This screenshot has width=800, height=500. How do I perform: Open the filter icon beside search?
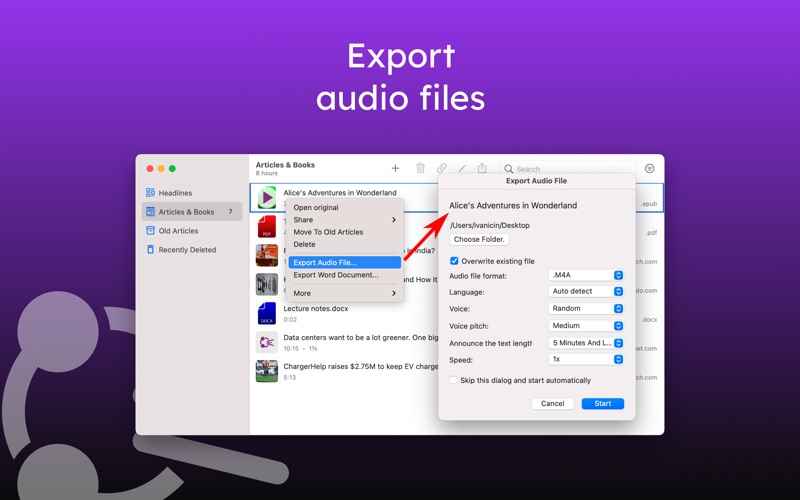click(649, 168)
